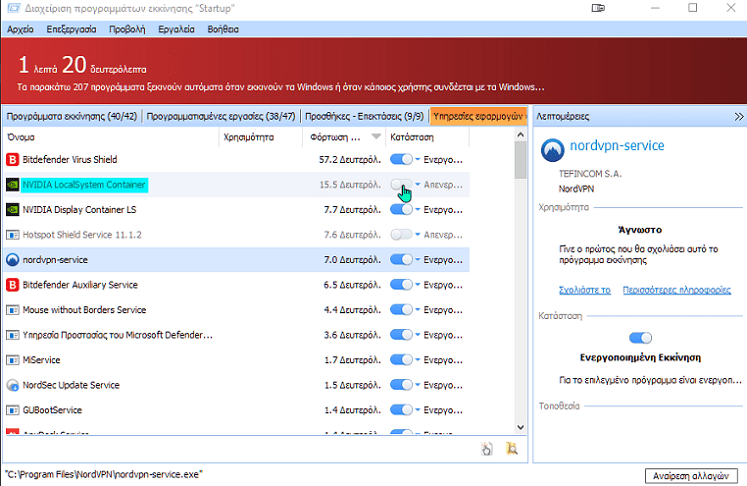Click the Mouse without Borders Service icon
The image size is (747, 486).
(x=12, y=310)
